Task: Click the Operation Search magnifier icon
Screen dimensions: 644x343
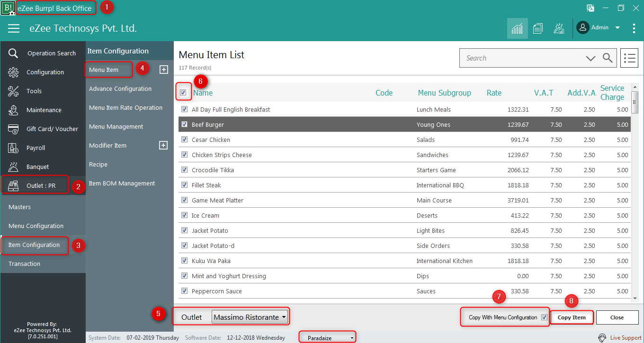Action: pyautogui.click(x=13, y=53)
